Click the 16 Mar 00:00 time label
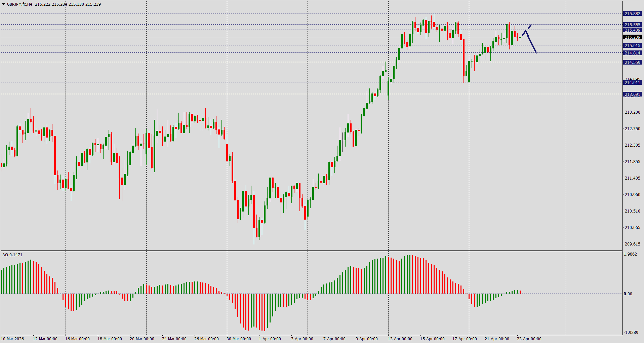 tap(77, 339)
